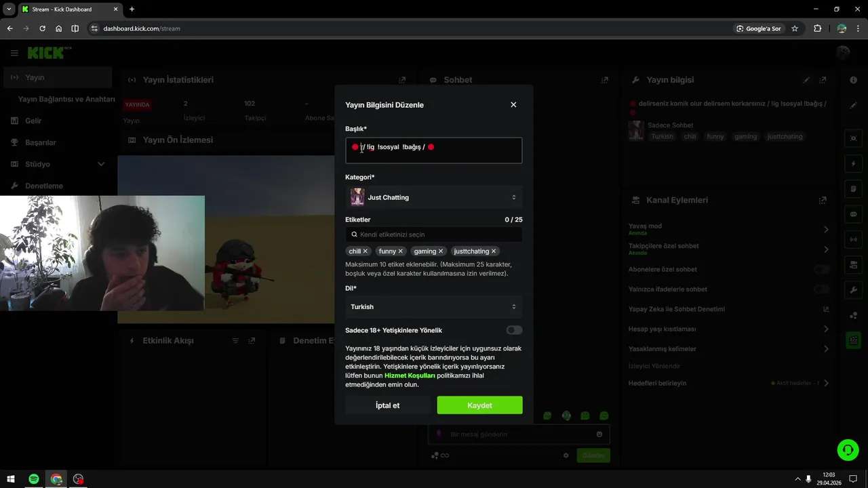This screenshot has width=868, height=488.
Task: Click the Bir mesaj gönderin chat field
Action: (x=519, y=434)
